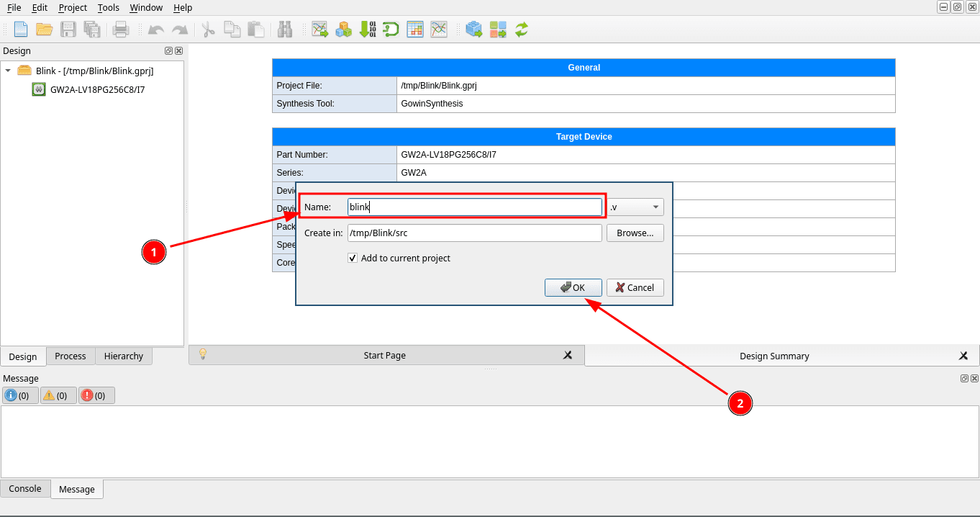This screenshot has width=980, height=517.
Task: Open the waveform chart with green arrow icon
Action: pyautogui.click(x=319, y=30)
